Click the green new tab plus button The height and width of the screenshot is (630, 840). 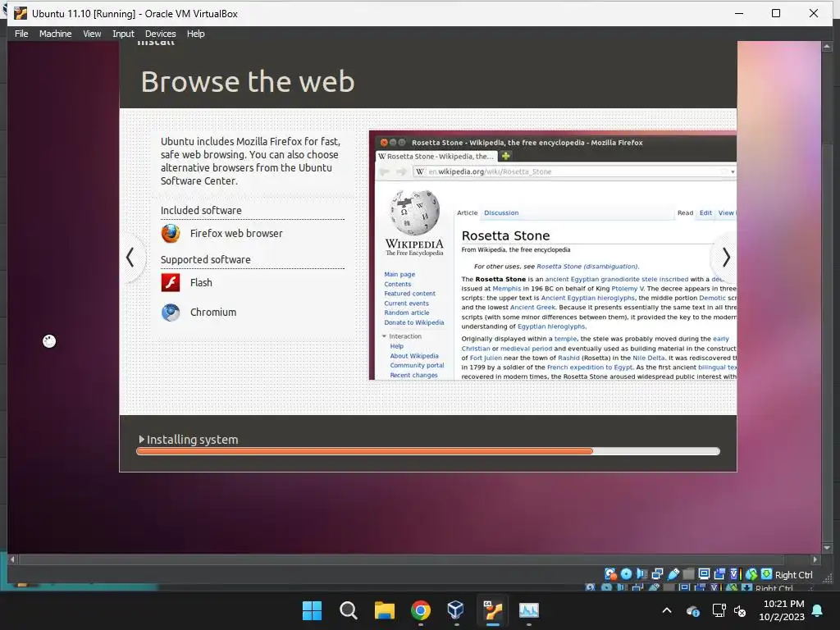(505, 156)
